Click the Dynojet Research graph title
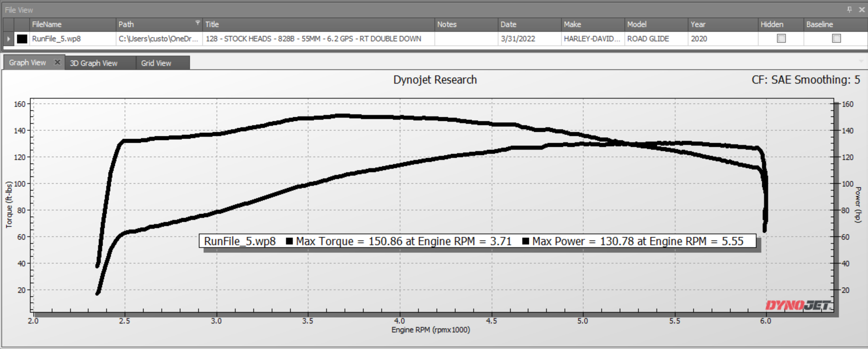 pyautogui.click(x=435, y=80)
